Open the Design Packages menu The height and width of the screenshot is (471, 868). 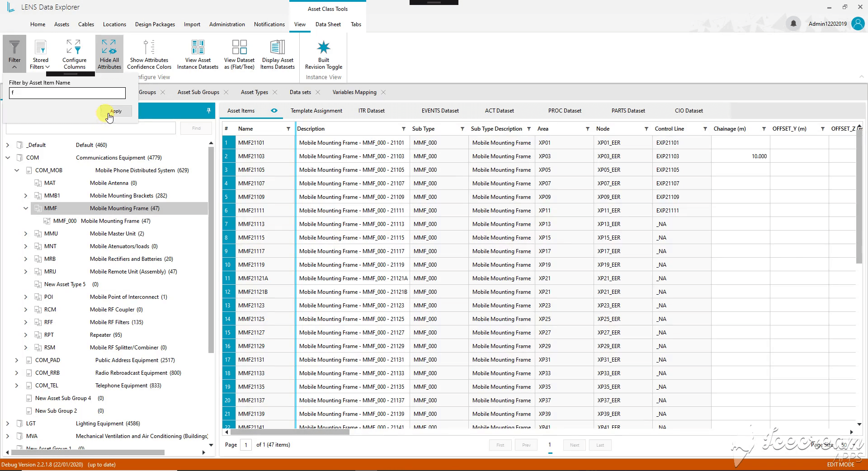pyautogui.click(x=155, y=24)
